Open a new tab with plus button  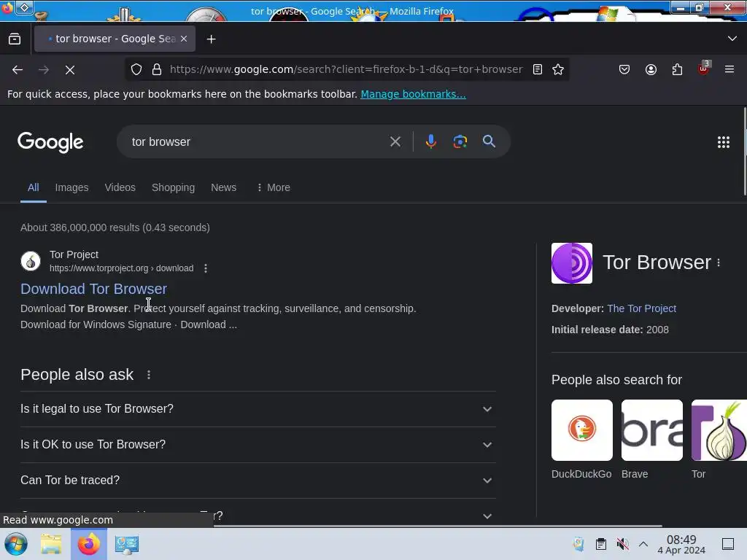tap(211, 39)
